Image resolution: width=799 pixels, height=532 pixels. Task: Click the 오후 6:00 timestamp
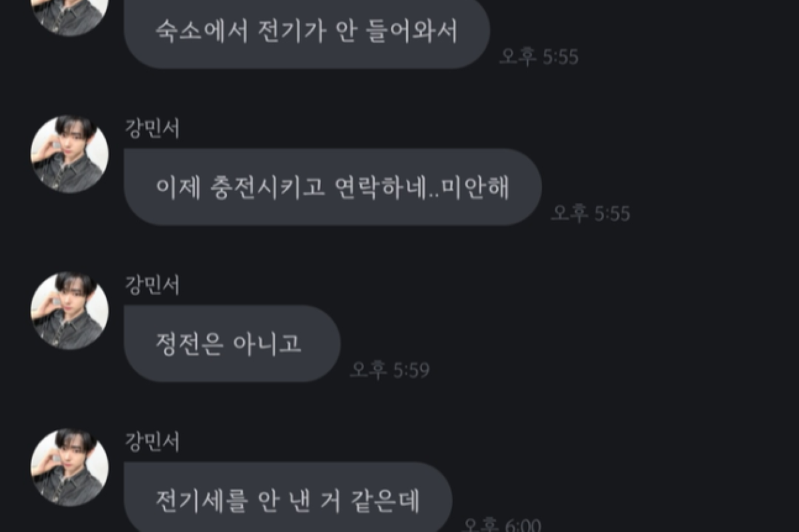coord(501,525)
